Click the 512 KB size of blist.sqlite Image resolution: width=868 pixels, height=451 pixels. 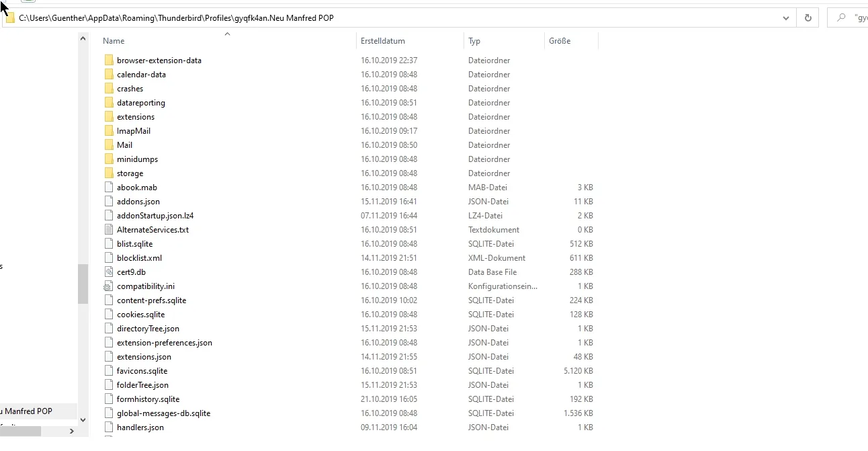[x=581, y=244]
